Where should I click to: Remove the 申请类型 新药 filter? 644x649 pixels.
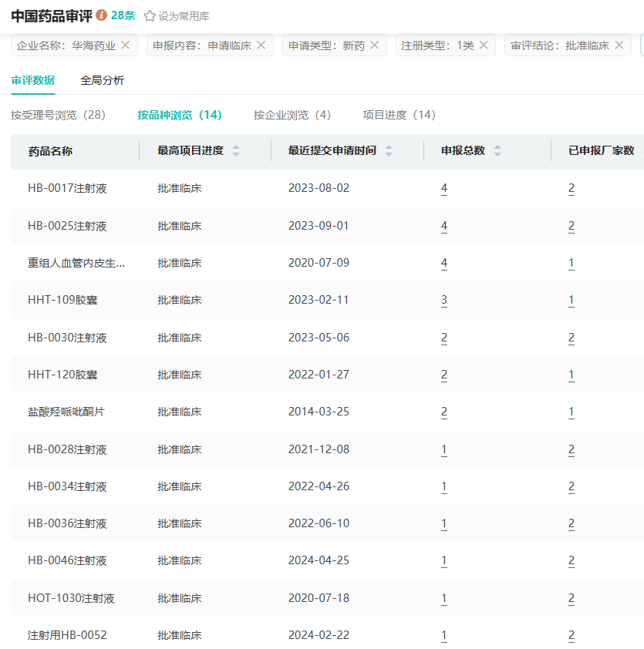click(374, 45)
